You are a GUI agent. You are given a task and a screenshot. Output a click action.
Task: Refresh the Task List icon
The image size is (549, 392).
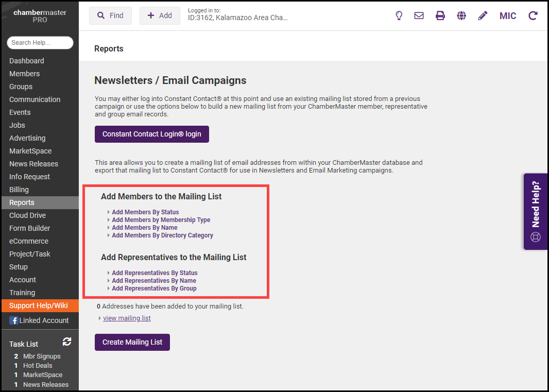(67, 342)
